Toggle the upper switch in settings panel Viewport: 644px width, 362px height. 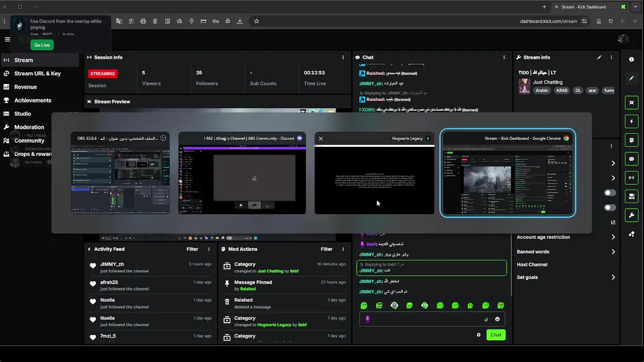(x=610, y=193)
